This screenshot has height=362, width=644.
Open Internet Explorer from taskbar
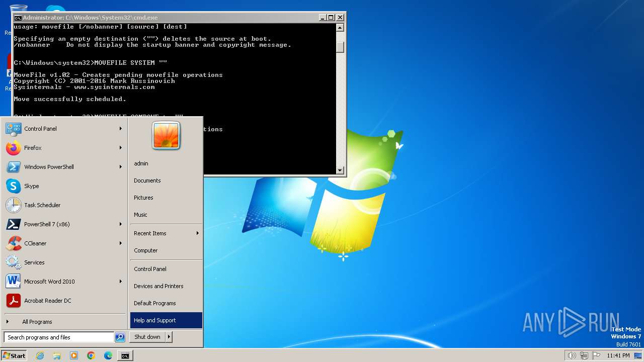[40, 355]
